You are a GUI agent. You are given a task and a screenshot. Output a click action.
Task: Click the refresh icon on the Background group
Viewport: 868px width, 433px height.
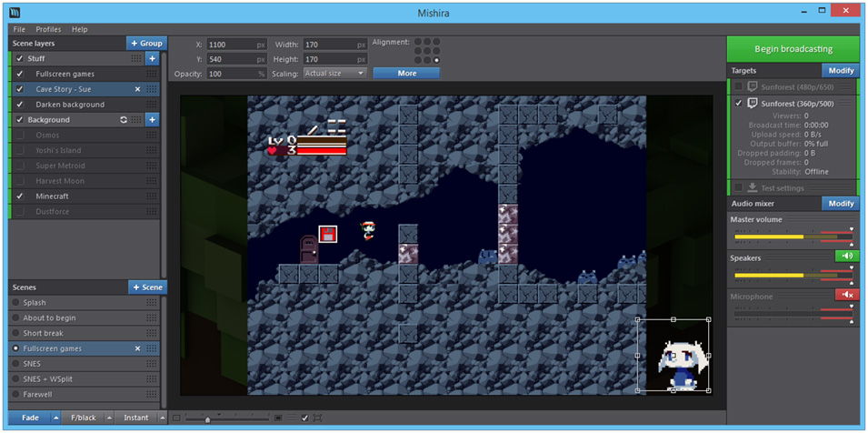point(124,119)
